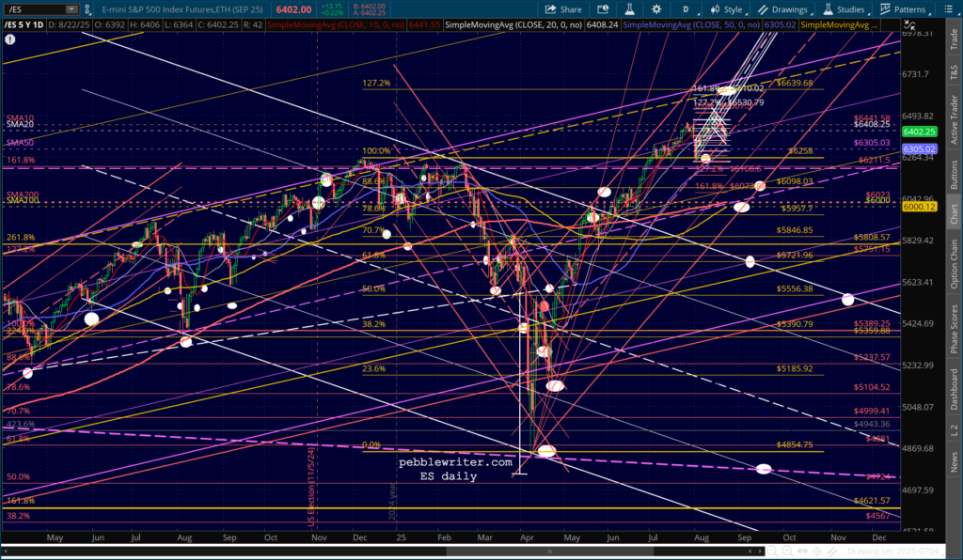
Task: Click the yellow 6000.12 price bubble
Action: [919, 207]
